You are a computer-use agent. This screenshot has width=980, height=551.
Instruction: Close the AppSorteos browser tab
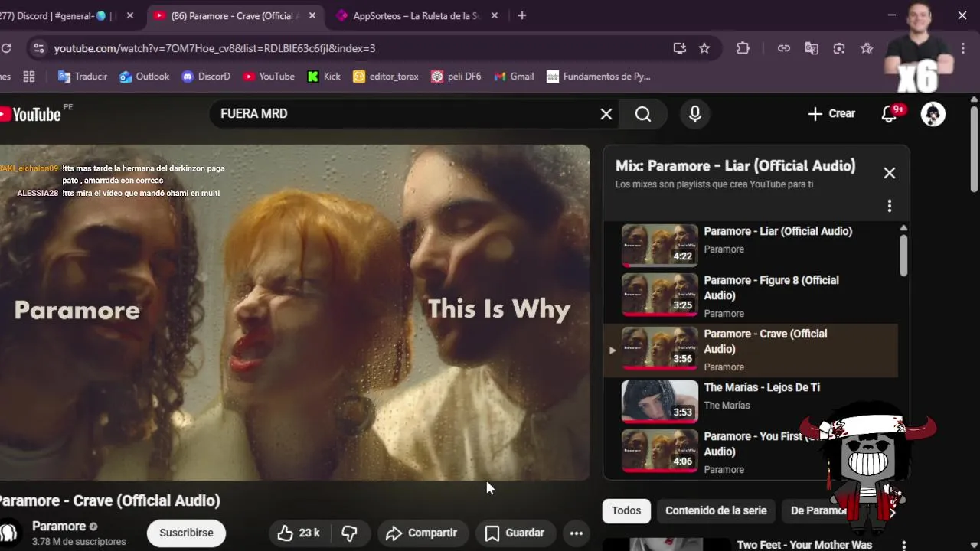click(x=494, y=15)
